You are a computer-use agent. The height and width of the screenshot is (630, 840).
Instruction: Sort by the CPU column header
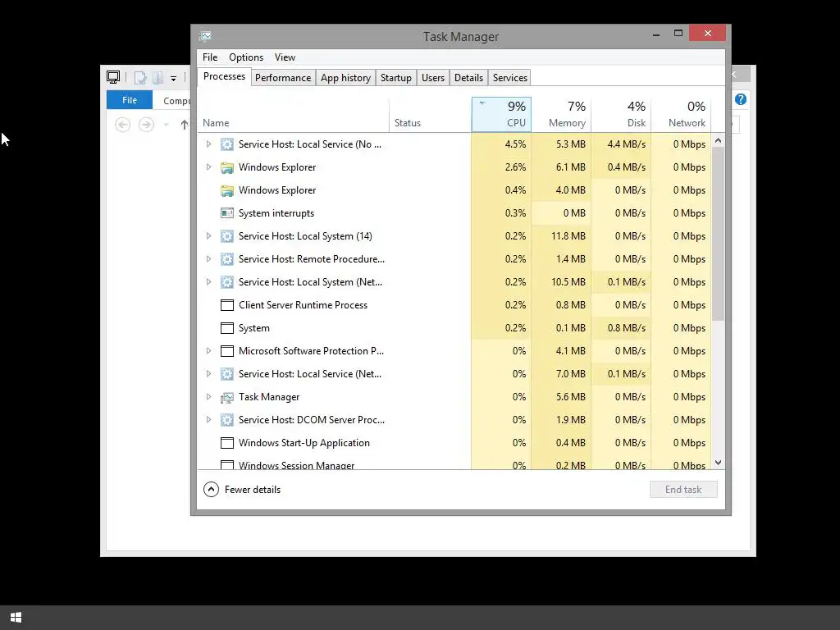pos(501,115)
